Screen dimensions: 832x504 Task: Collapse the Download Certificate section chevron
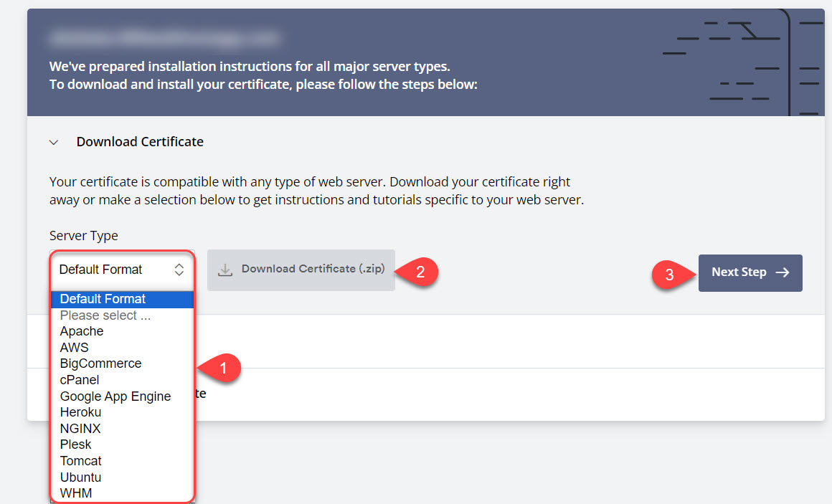click(x=54, y=143)
